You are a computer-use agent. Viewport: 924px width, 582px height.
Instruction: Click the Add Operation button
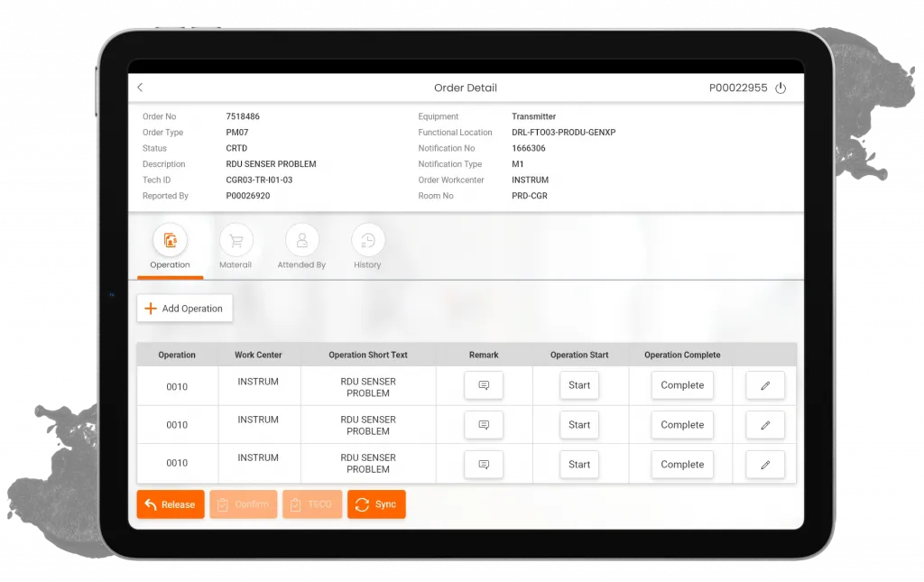tap(184, 308)
